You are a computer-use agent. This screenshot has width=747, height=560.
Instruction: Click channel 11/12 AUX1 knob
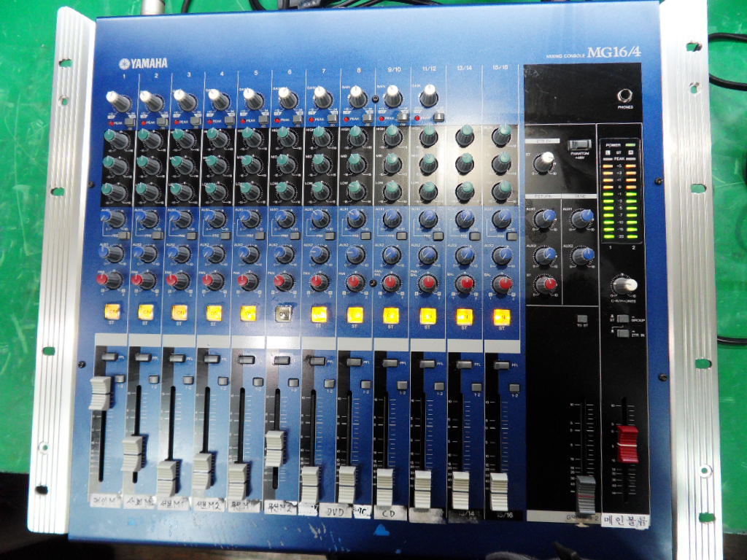click(427, 219)
